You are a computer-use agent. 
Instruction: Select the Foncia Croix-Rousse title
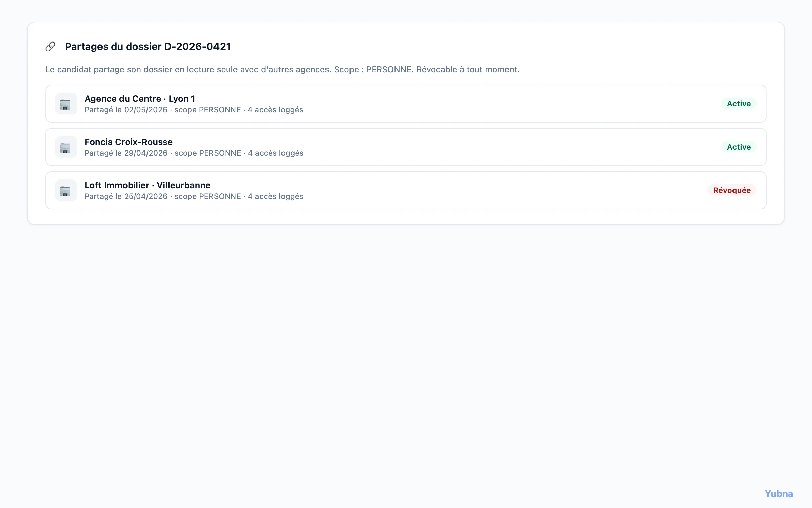[x=129, y=142]
